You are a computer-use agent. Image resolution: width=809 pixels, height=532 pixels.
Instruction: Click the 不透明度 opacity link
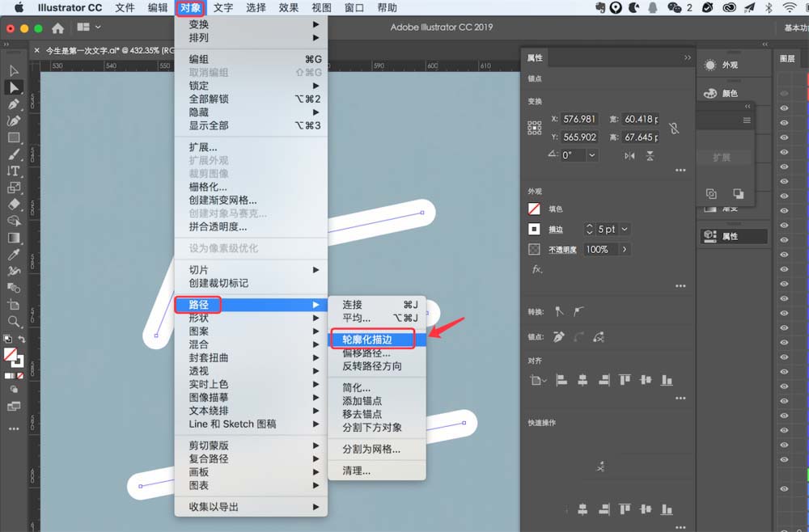click(x=562, y=250)
